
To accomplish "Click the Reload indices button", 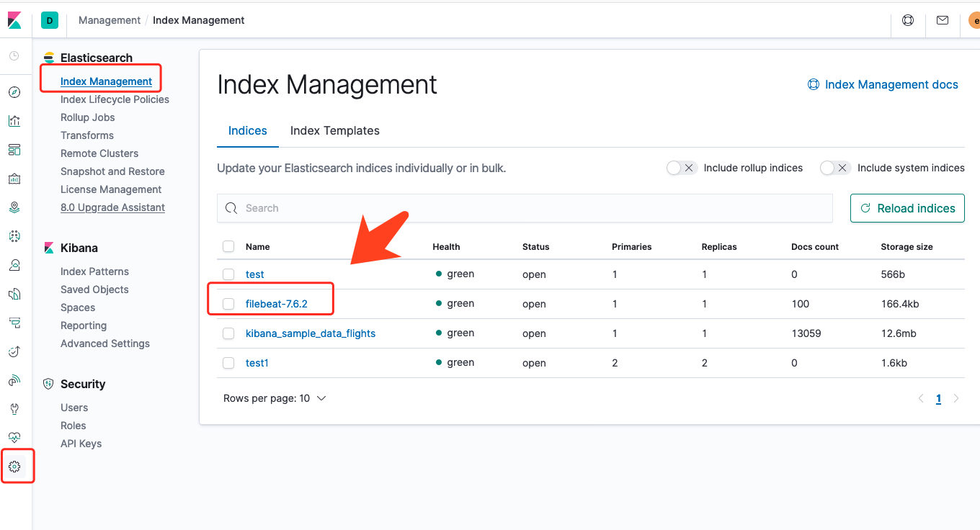I will click(x=907, y=208).
